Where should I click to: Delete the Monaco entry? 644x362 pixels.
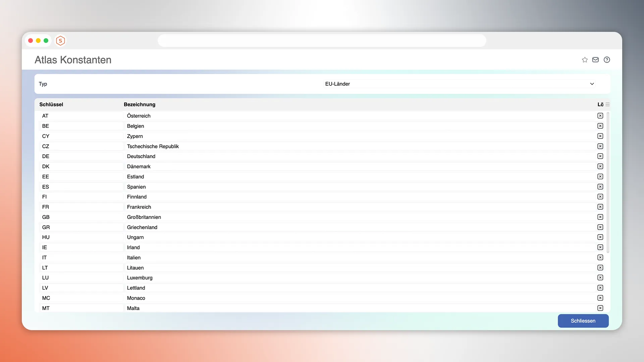tap(600, 298)
